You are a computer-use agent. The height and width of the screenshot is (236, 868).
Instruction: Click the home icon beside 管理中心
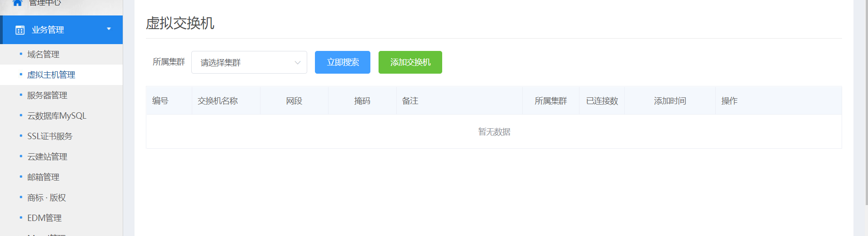(x=17, y=3)
